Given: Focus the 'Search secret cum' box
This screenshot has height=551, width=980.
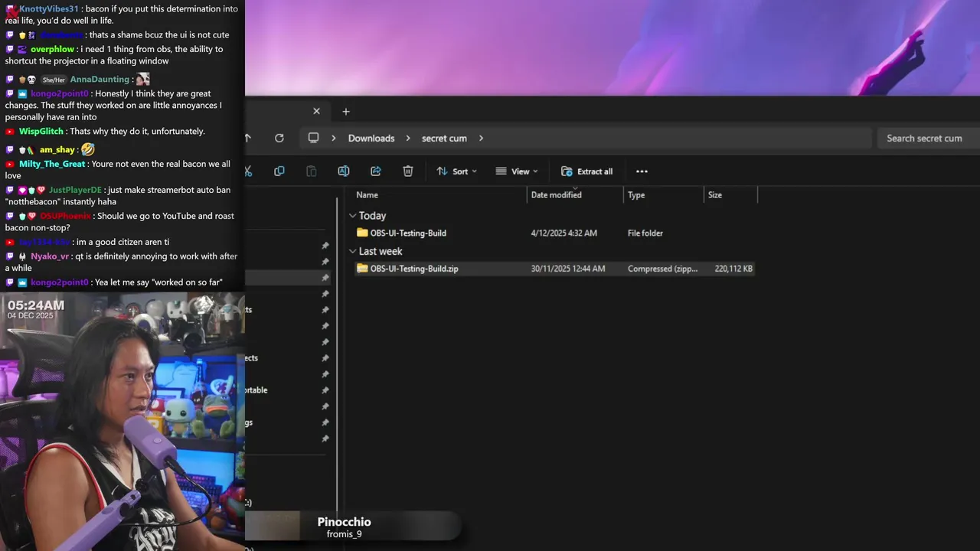Looking at the screenshot, I should tap(928, 138).
